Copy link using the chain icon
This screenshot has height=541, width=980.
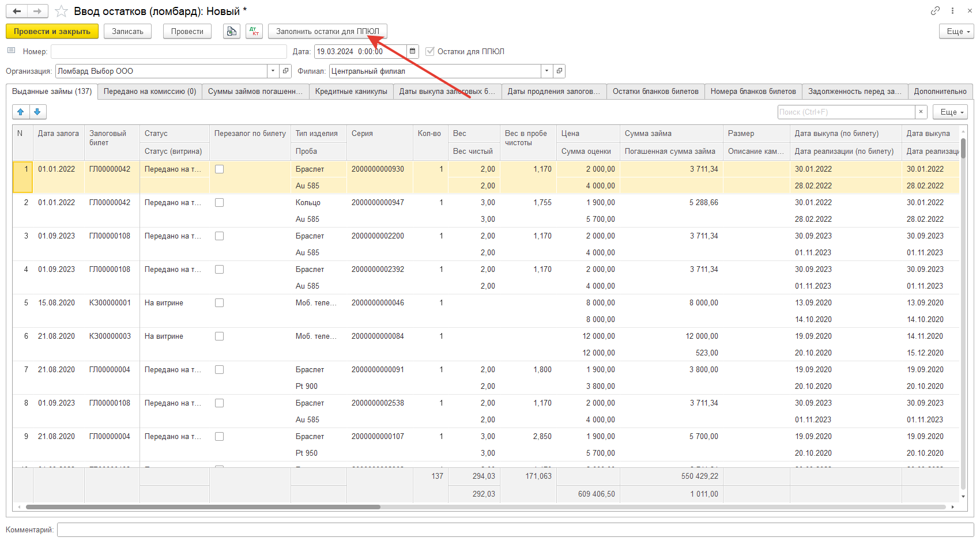click(935, 11)
